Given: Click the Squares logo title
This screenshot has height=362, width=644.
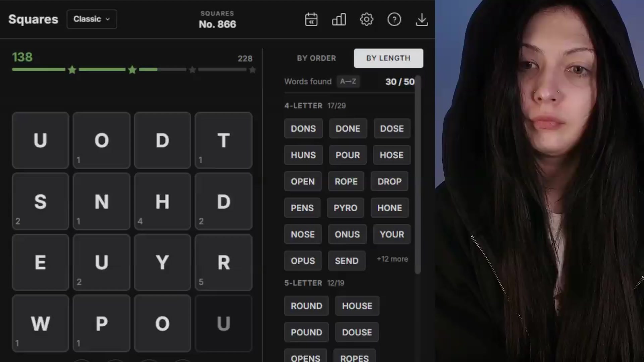Looking at the screenshot, I should tap(33, 19).
